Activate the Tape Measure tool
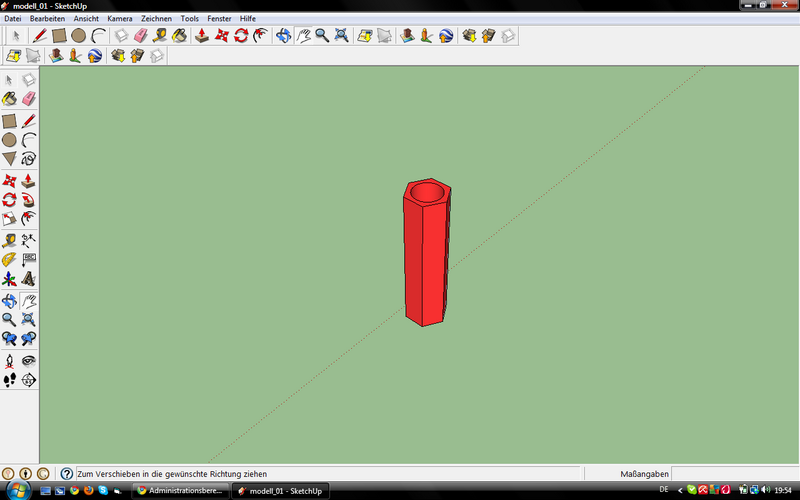The width and height of the screenshot is (800, 500). pyautogui.click(x=9, y=240)
